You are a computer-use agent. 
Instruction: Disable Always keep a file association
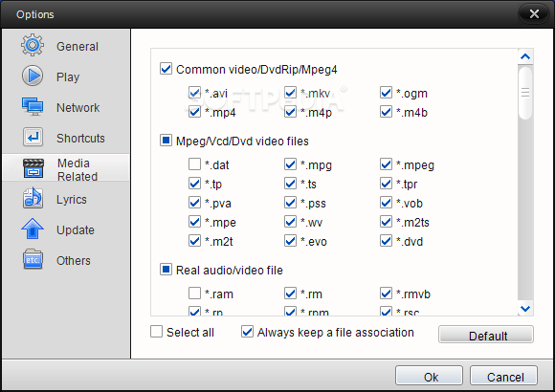[248, 332]
